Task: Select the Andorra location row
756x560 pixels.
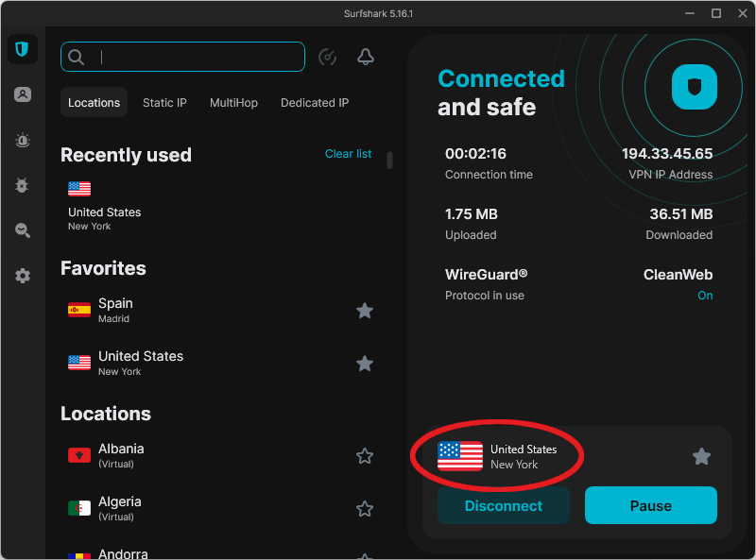Action: tap(221, 554)
